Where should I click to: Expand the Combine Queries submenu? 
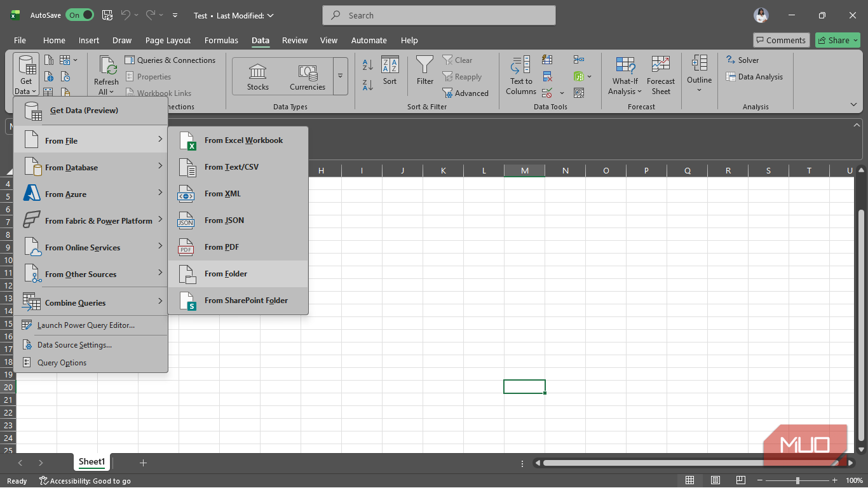point(91,302)
